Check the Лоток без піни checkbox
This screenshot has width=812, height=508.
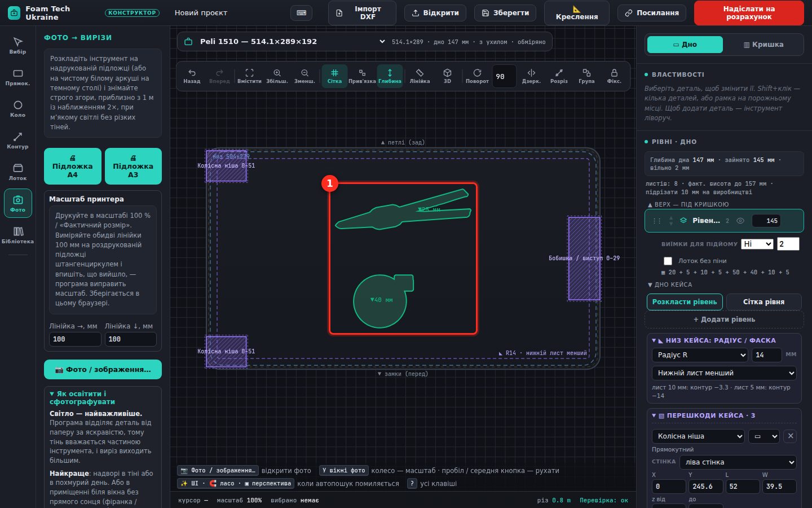pos(668,261)
